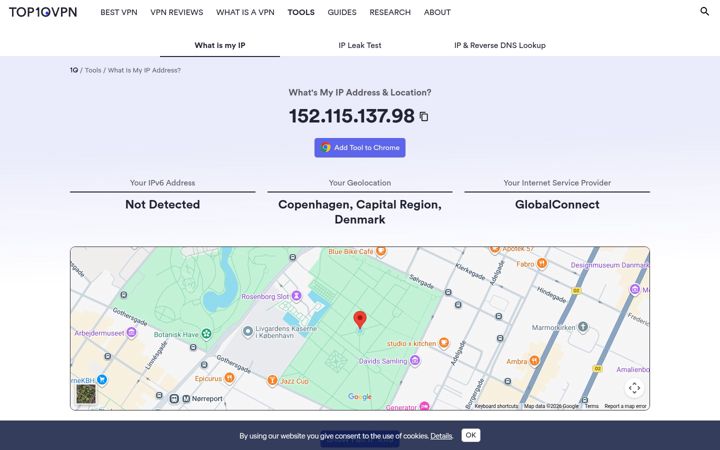Click the Jazz Cup map marker
Viewport: 720px width, 450px height.
272,380
